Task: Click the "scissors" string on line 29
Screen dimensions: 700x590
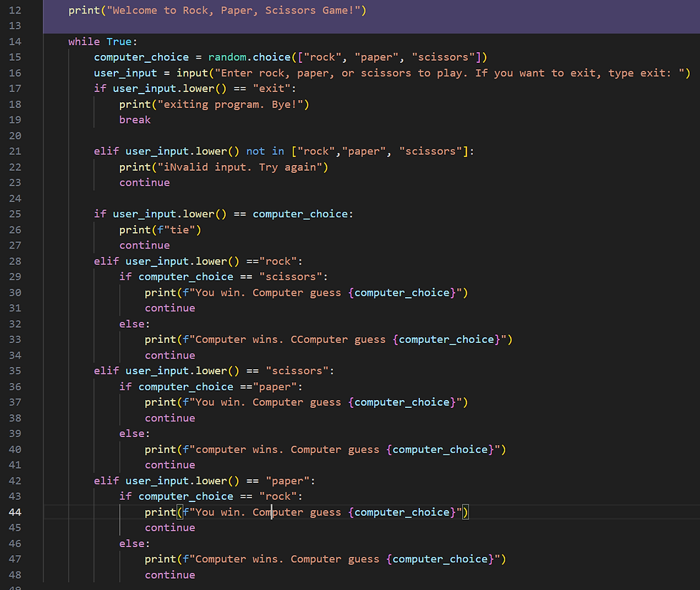Action: [291, 276]
